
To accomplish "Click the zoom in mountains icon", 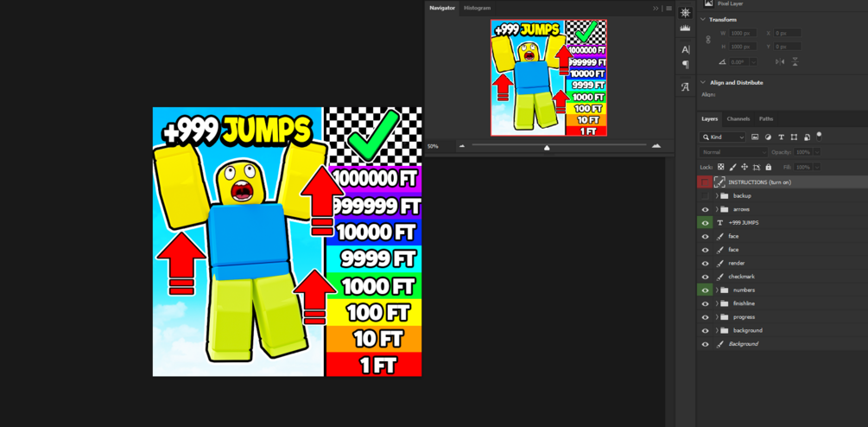I will (x=656, y=146).
